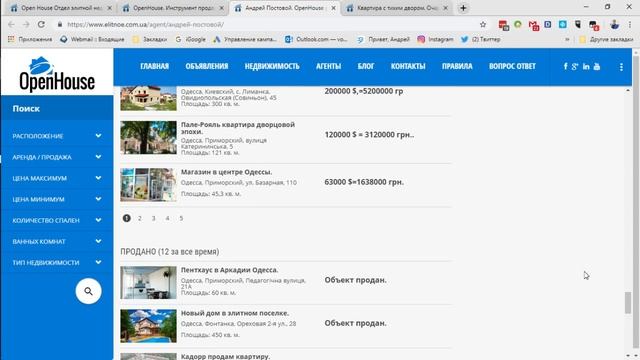Open the Вопрос ответ menu item
The width and height of the screenshot is (640, 360).
512,66
